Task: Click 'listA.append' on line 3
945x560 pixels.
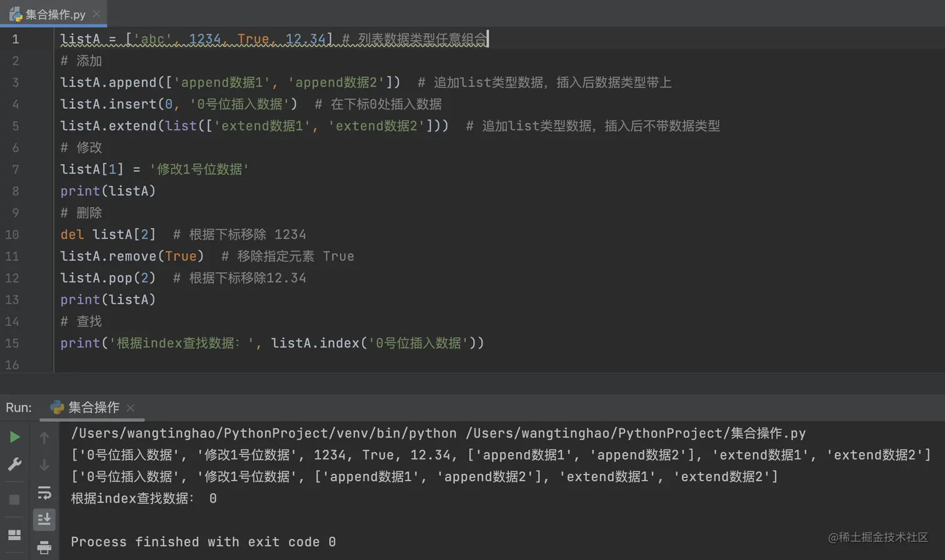Action: [108, 82]
